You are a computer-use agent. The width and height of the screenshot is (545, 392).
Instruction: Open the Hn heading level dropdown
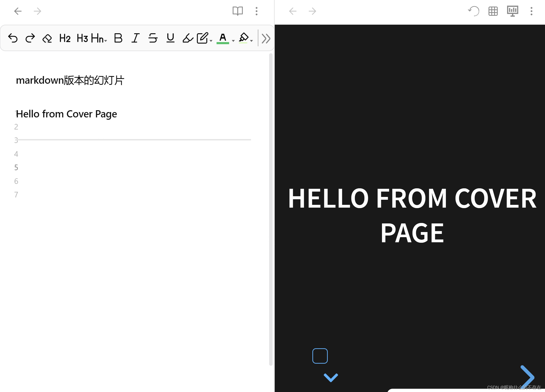(x=99, y=38)
